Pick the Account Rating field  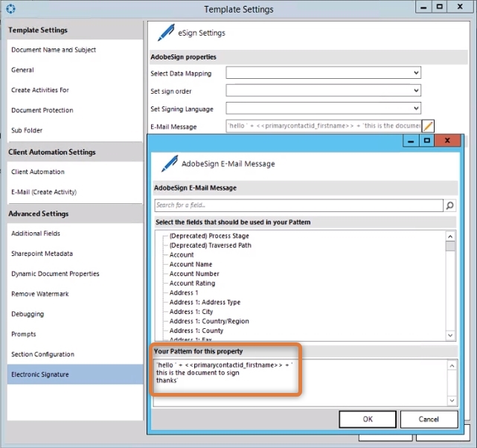pos(192,284)
